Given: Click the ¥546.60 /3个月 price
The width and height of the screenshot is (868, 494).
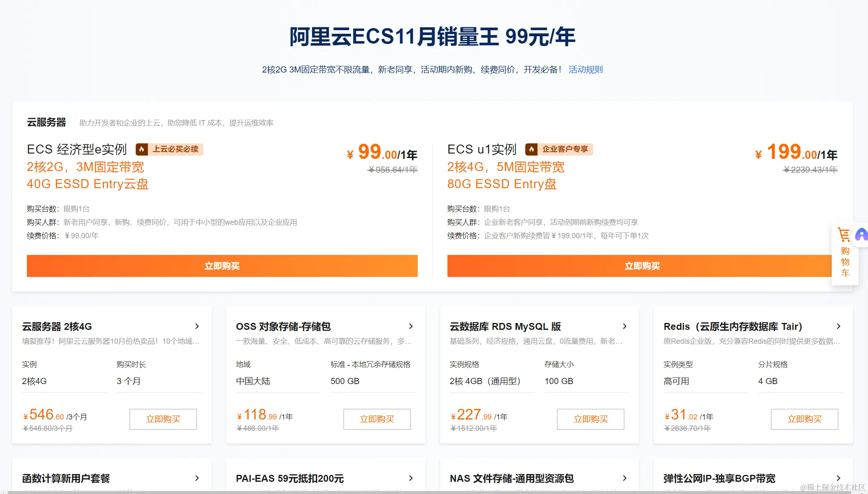Looking at the screenshot, I should pyautogui.click(x=55, y=415).
